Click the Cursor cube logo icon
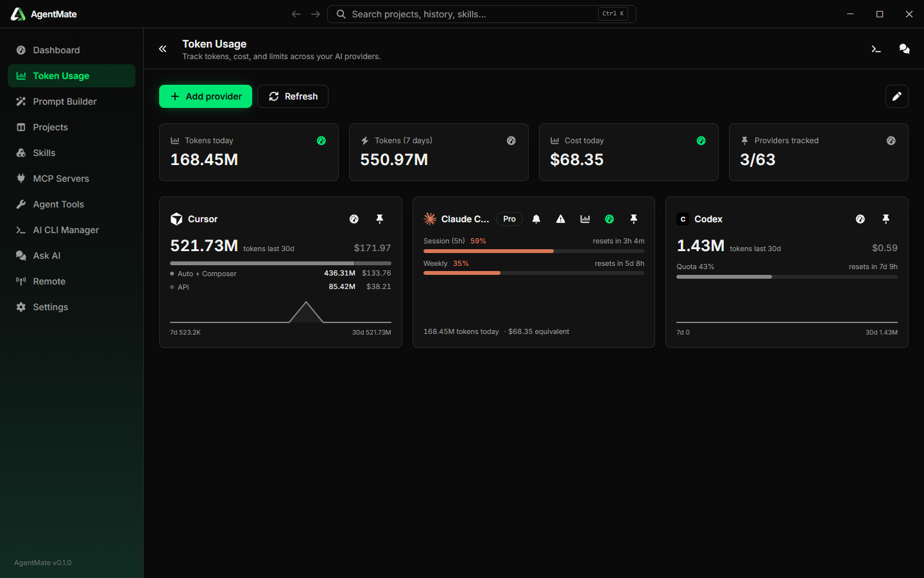Screen dimensions: 924x578 pyautogui.click(x=176, y=219)
